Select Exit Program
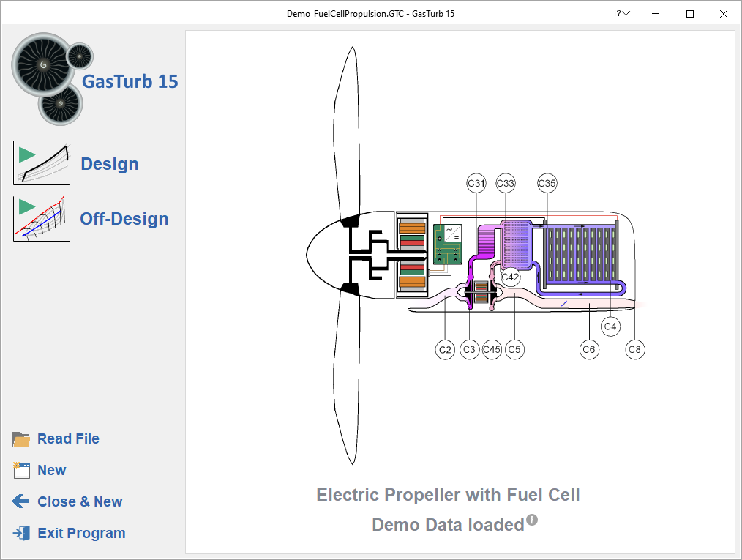The width and height of the screenshot is (742, 560). (81, 533)
